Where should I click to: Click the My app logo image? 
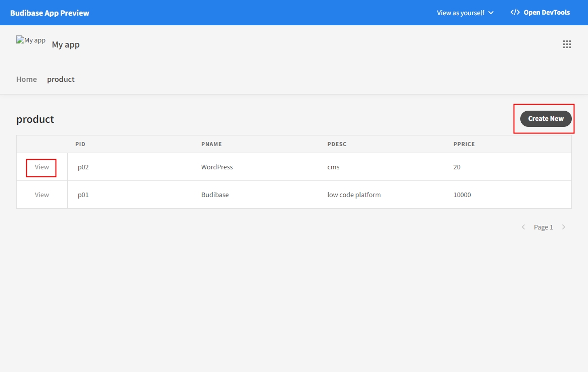(x=31, y=40)
